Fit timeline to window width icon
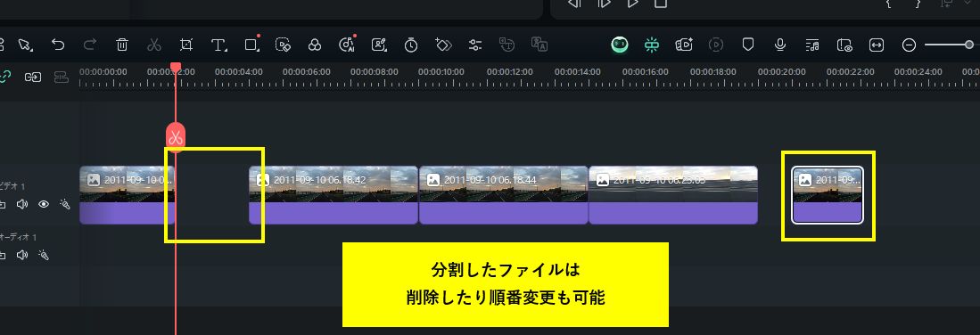The height and width of the screenshot is (335, 980). [x=877, y=45]
